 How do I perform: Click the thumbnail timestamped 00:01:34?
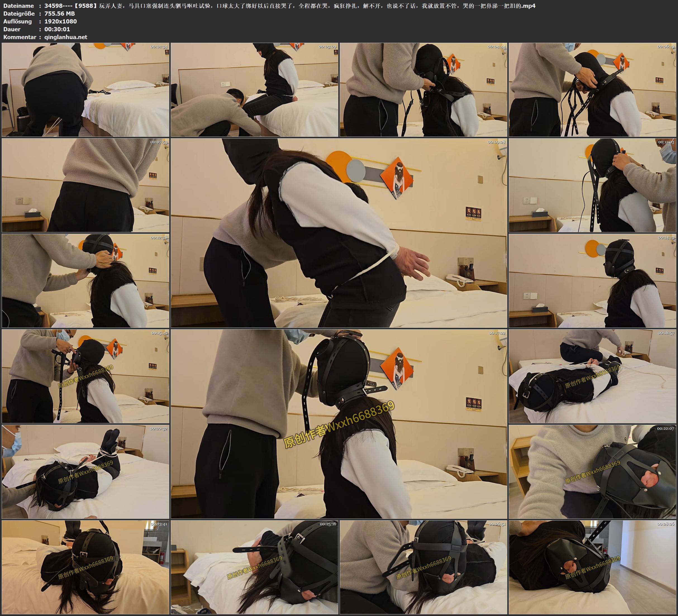tap(85, 90)
